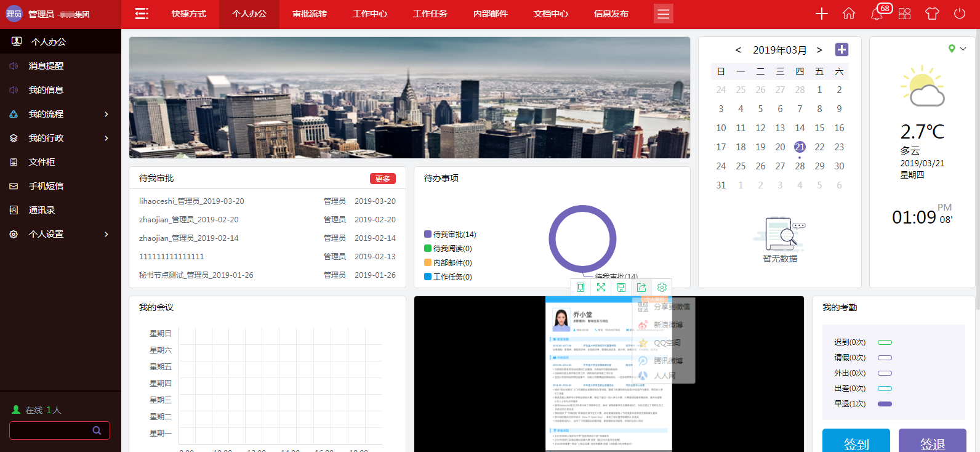The image size is (980, 452).
Task: Open the notification bell with 68 badge
Action: click(877, 14)
